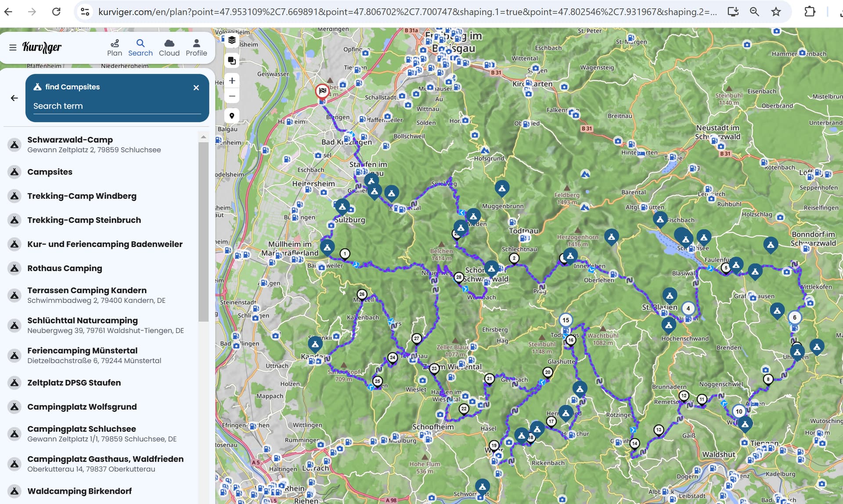The height and width of the screenshot is (504, 843).
Task: Switch to the Plan tab
Action: (115, 47)
